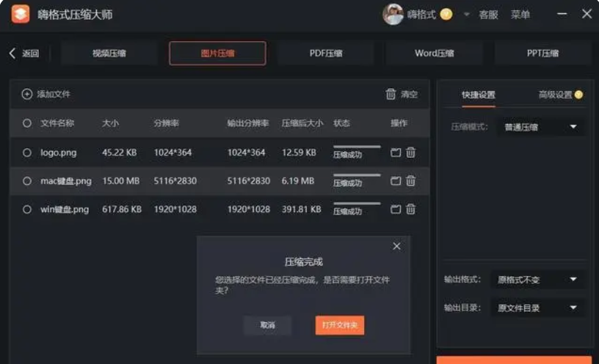
Task: Select the mac键盘.png row radio button
Action: click(27, 181)
